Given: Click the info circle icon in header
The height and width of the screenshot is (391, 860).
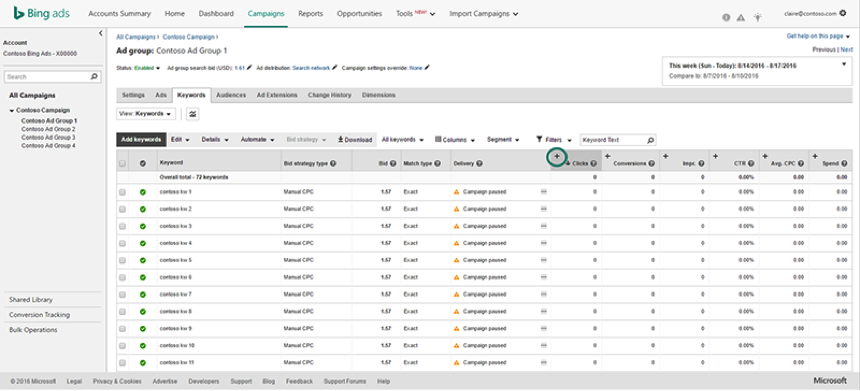Looking at the screenshot, I should pyautogui.click(x=726, y=18).
